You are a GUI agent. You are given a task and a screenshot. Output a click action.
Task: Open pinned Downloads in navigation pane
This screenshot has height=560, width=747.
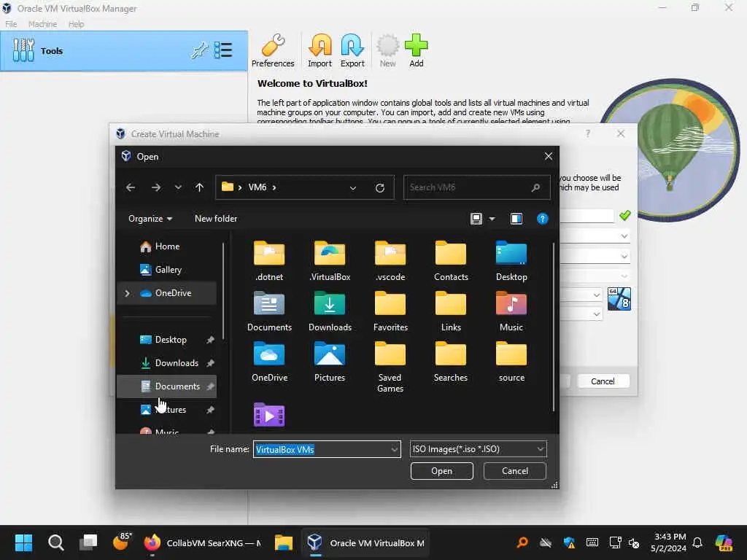coord(166,363)
